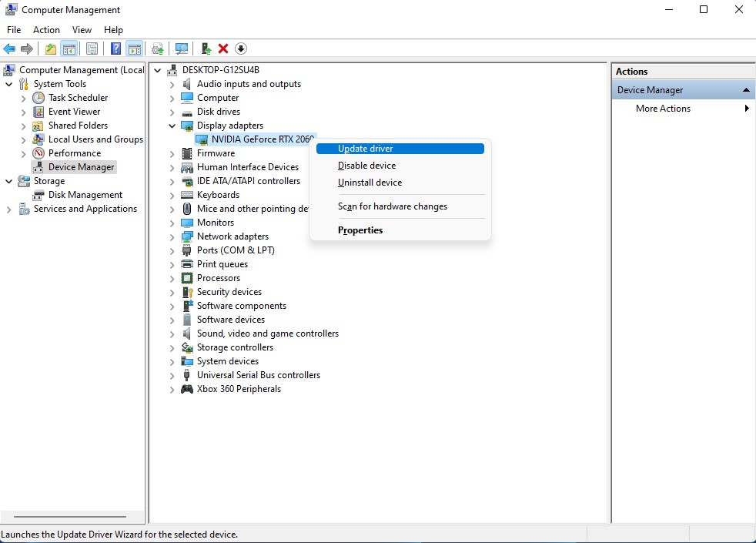Click the Keyboards category icon
This screenshot has width=756, height=543.
187,195
